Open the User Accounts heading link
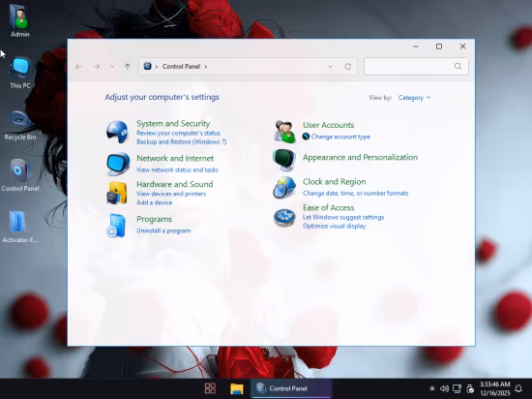 tap(329, 125)
